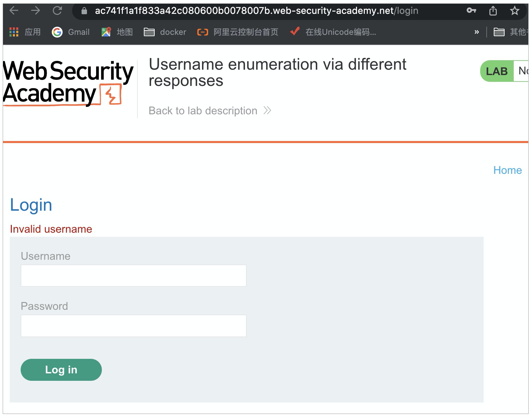Expand the hidden bookmarks chevron
This screenshot has height=418, width=532.
coord(476,32)
